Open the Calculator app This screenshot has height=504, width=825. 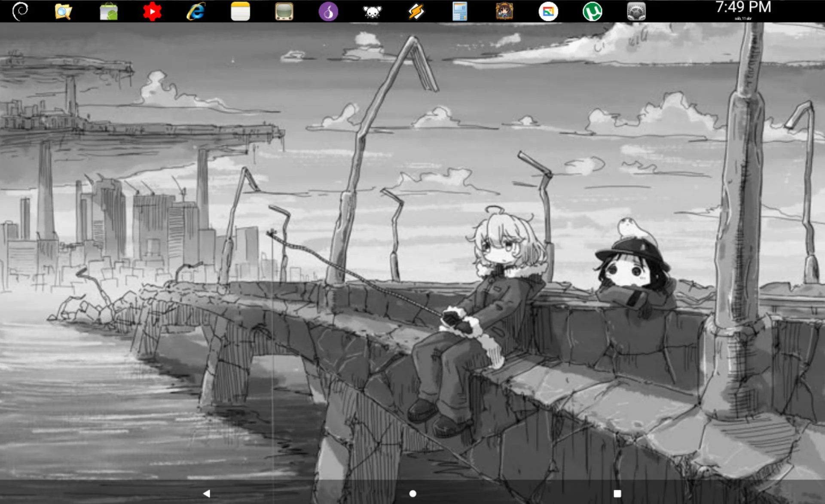tap(460, 11)
